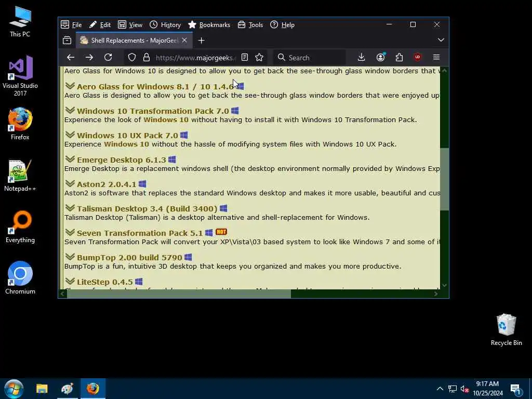Click the site security padlock icon
532x399 pixels.
147,58
